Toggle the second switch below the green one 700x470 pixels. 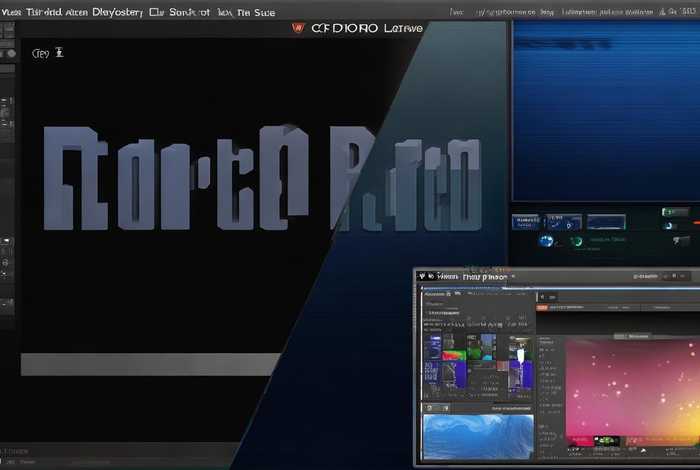click(680, 240)
